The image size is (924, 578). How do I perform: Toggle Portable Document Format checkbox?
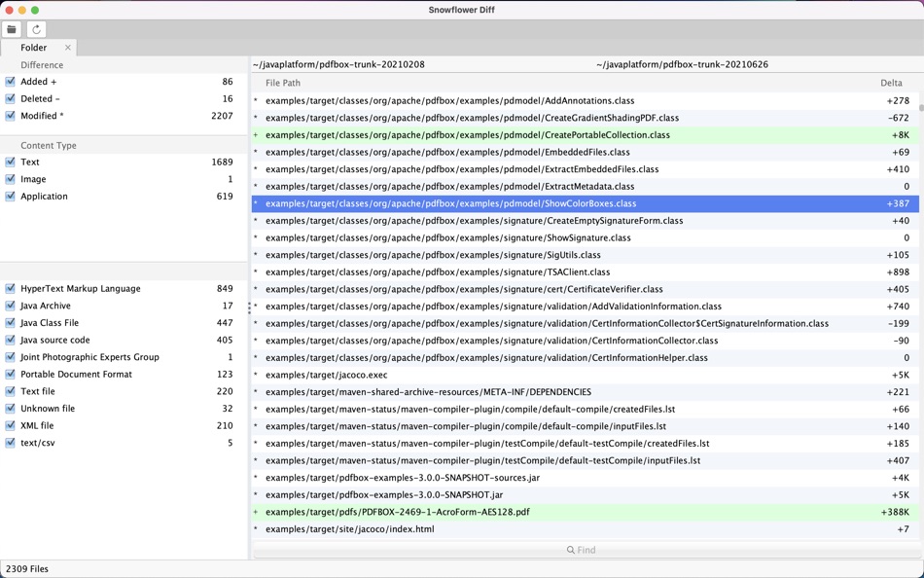tap(10, 374)
